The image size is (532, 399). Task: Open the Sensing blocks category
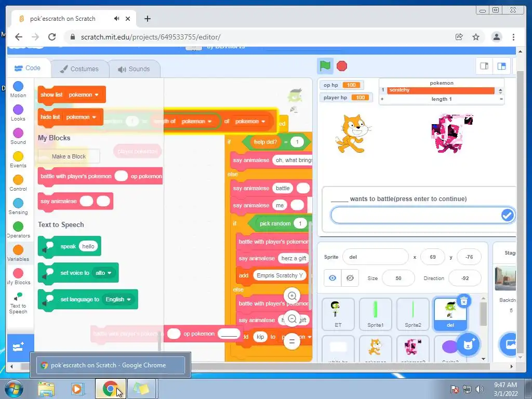[x=18, y=207]
